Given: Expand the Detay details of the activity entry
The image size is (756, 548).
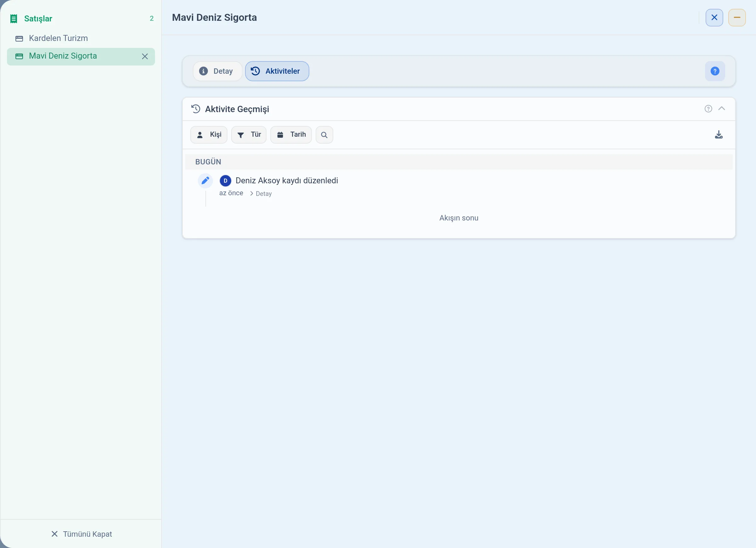Looking at the screenshot, I should [261, 194].
